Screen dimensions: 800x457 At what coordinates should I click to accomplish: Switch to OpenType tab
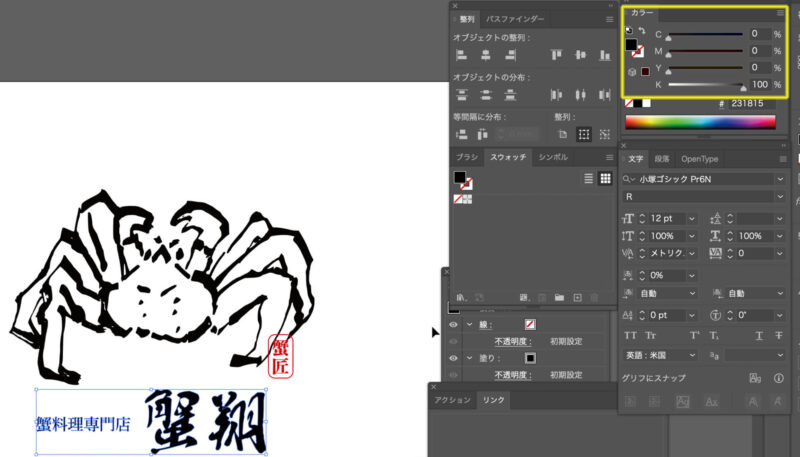[699, 159]
